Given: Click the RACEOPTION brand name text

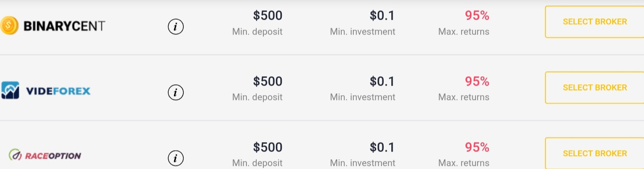Looking at the screenshot, I should 53,156.
